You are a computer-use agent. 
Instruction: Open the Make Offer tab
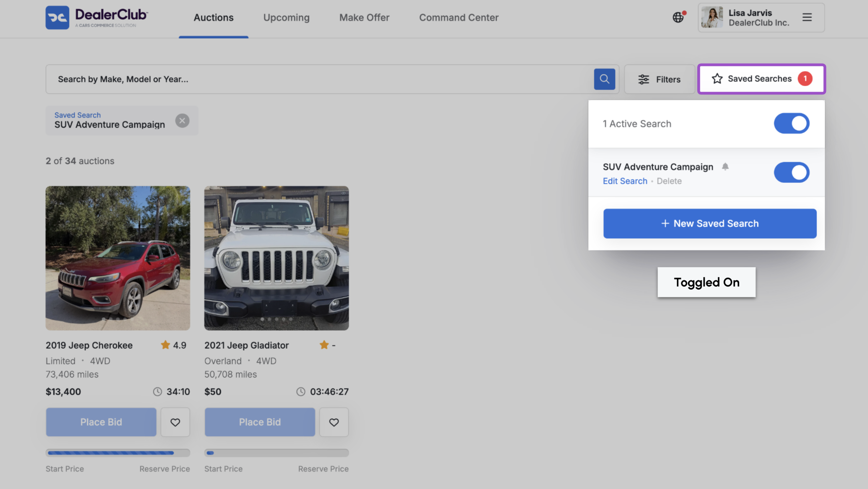364,18
